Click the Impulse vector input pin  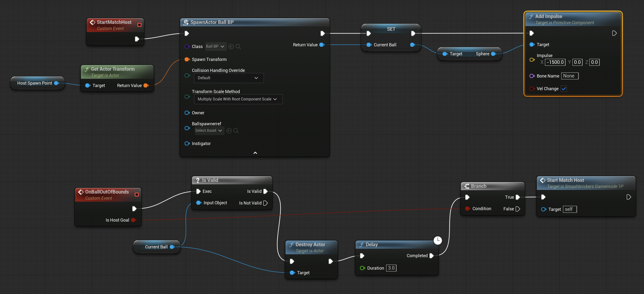coord(532,59)
